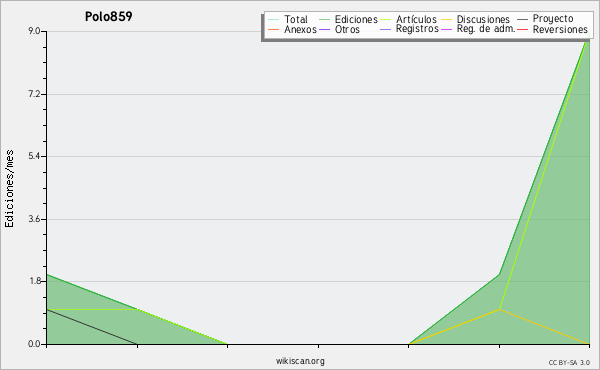The image size is (600, 370).
Task: Click the Artículos legend label
Action: tap(416, 19)
